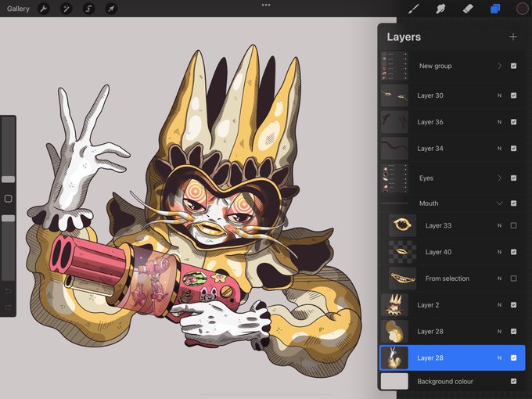Image resolution: width=532 pixels, height=399 pixels.
Task: Enable visibility of From selection layer
Action: point(513,279)
